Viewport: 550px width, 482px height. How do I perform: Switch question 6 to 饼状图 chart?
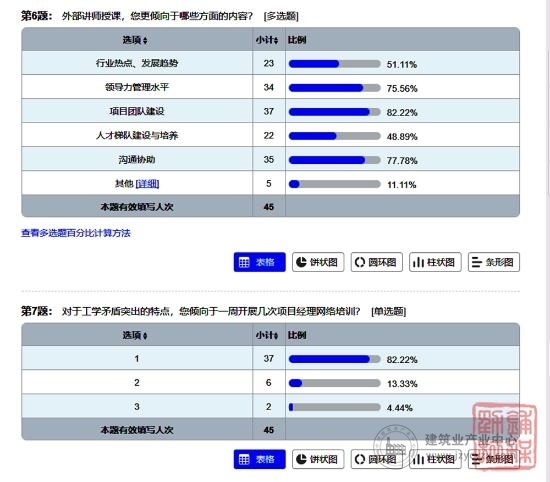318,262
